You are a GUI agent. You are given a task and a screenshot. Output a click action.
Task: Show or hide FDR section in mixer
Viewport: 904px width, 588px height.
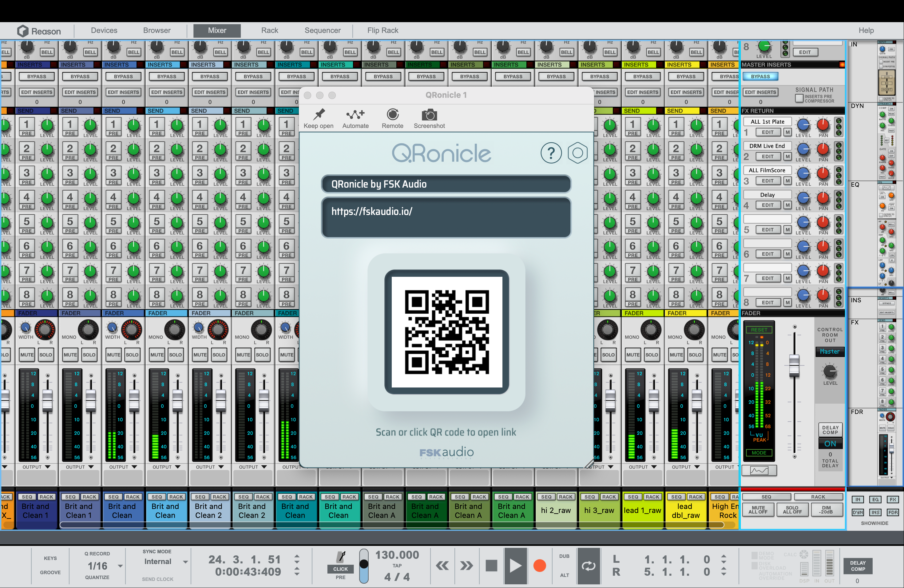[x=893, y=512]
